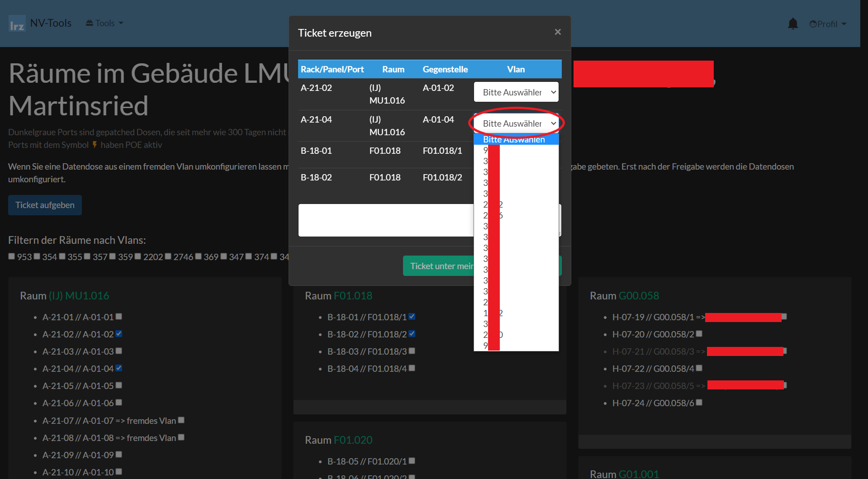Image resolution: width=868 pixels, height=479 pixels.
Task: Click the Ticket aufgeben button
Action: point(45,205)
